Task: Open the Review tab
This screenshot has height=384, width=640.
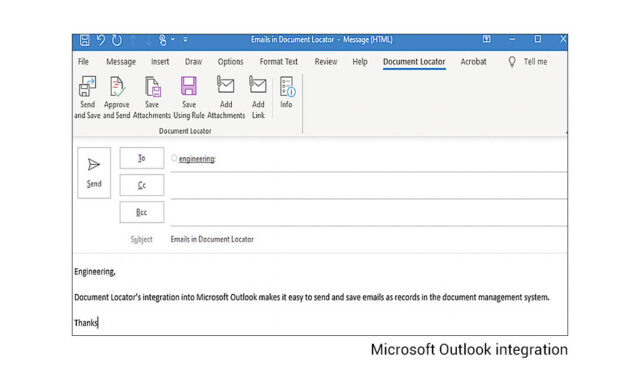Action: tap(326, 62)
